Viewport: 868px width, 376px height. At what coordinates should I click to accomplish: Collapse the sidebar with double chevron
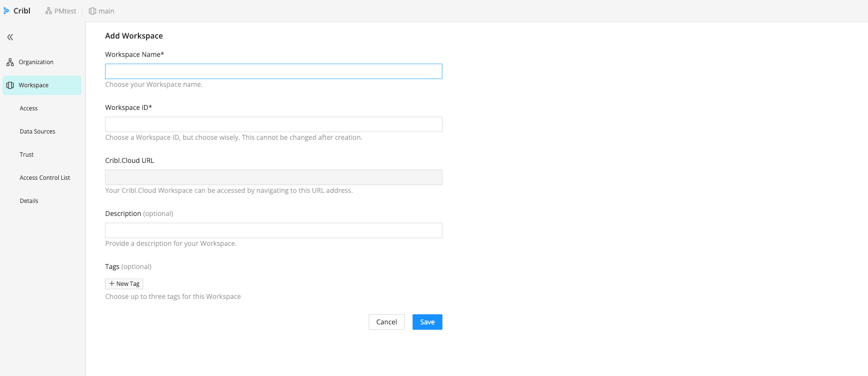(10, 37)
